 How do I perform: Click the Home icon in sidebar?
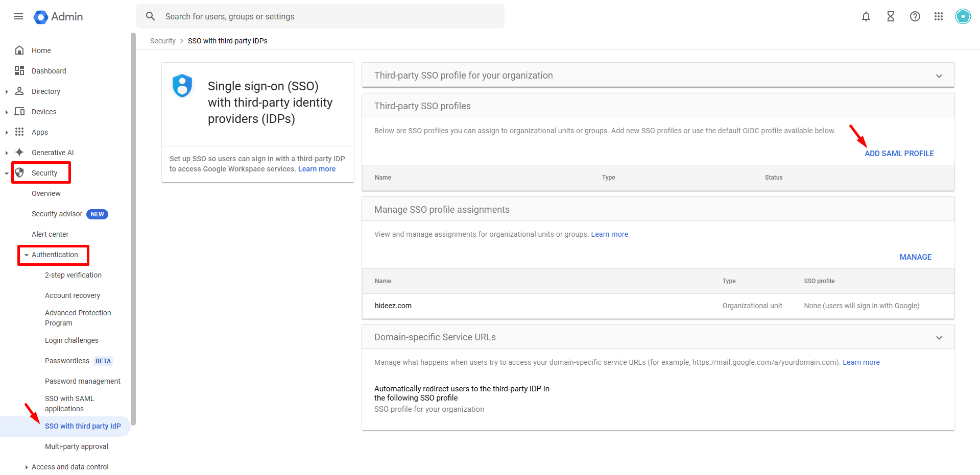point(19,50)
